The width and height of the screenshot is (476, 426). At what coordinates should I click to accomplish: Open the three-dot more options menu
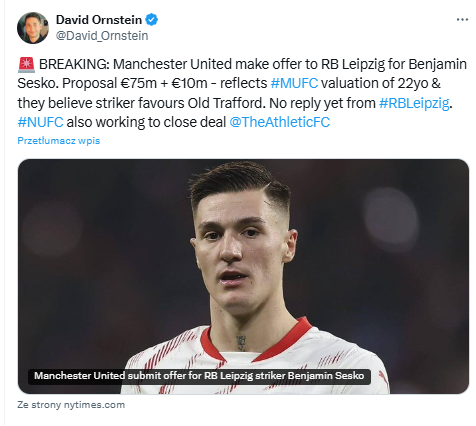tap(462, 20)
